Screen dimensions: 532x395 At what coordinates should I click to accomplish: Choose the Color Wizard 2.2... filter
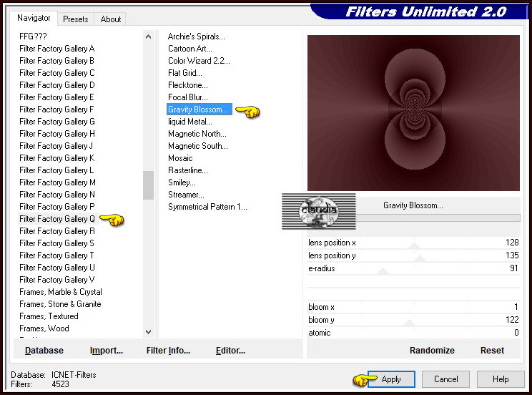tap(199, 61)
